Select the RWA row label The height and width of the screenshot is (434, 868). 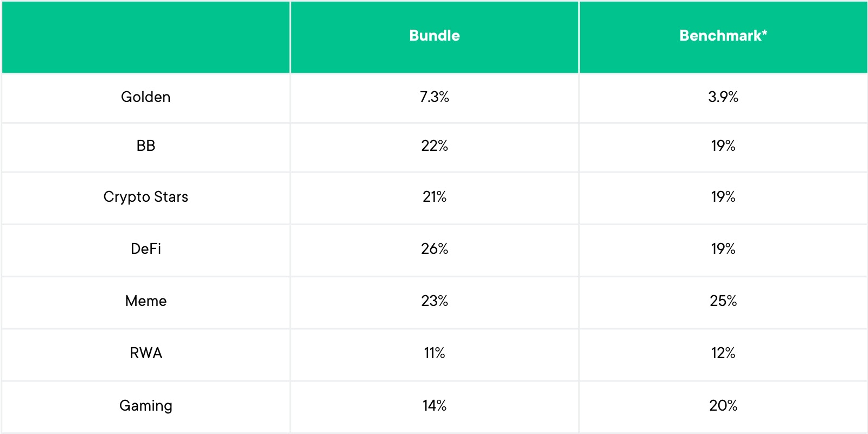[x=146, y=353]
